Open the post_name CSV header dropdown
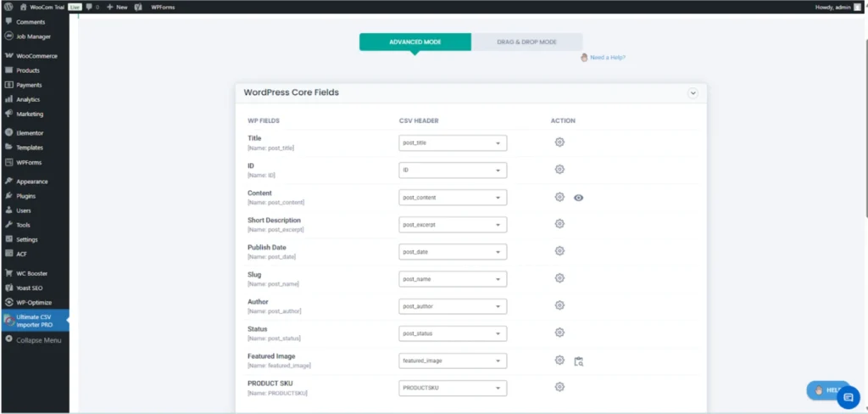868x414 pixels. 453,279
